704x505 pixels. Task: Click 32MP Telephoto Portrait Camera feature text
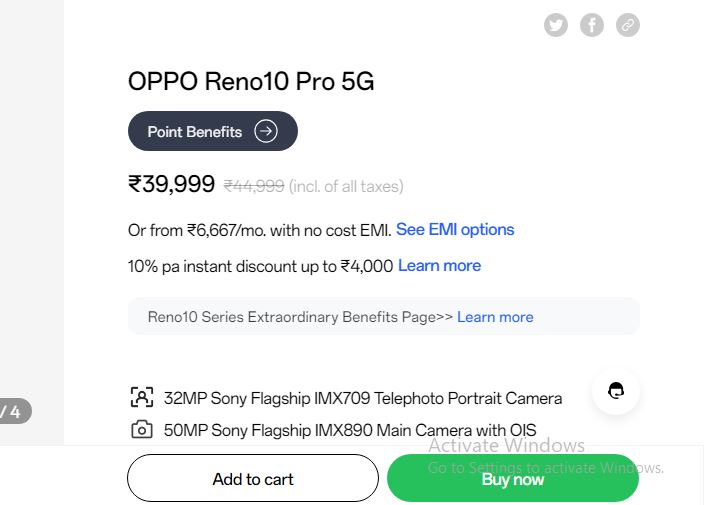[x=363, y=398]
